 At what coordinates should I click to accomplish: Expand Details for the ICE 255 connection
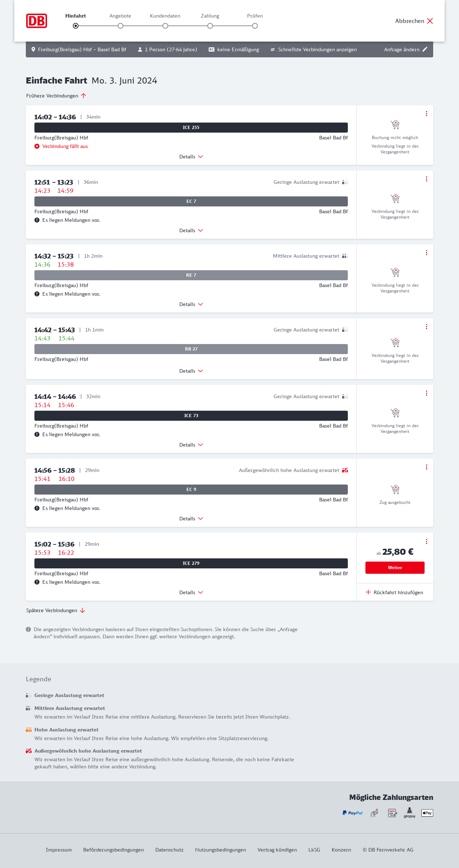[x=191, y=157]
